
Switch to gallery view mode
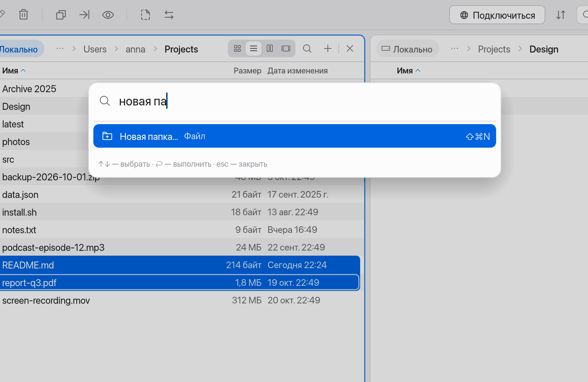pyautogui.click(x=286, y=48)
